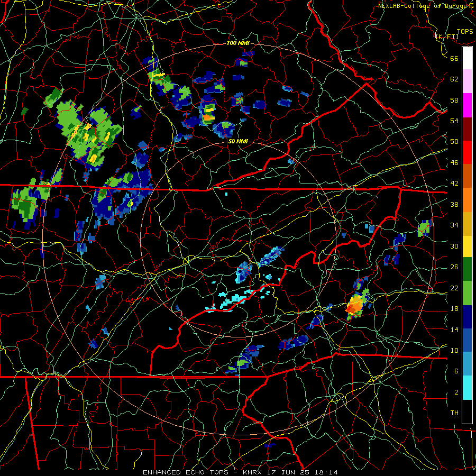Pick the bright orange legend swatch
Viewport: 476px width, 476px height.
[x=467, y=200]
